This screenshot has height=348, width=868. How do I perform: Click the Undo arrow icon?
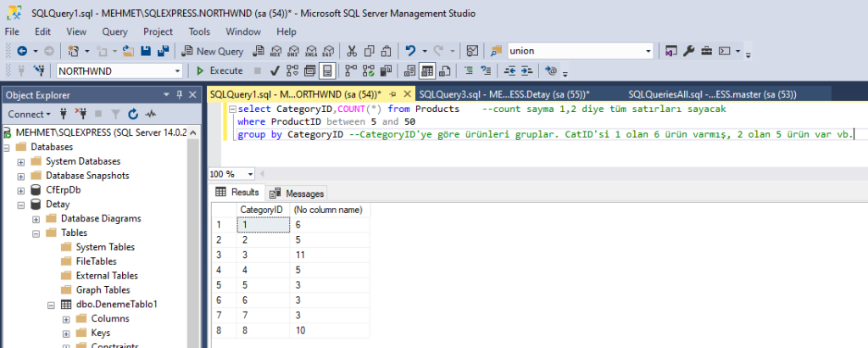click(x=410, y=51)
